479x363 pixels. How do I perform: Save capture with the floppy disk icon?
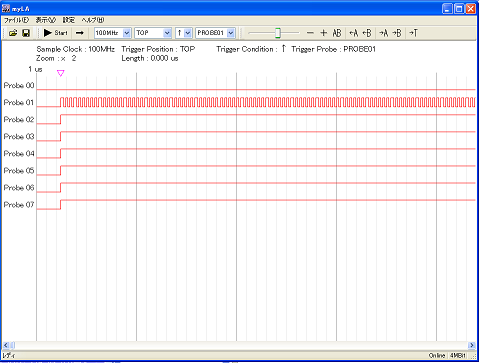(26, 33)
